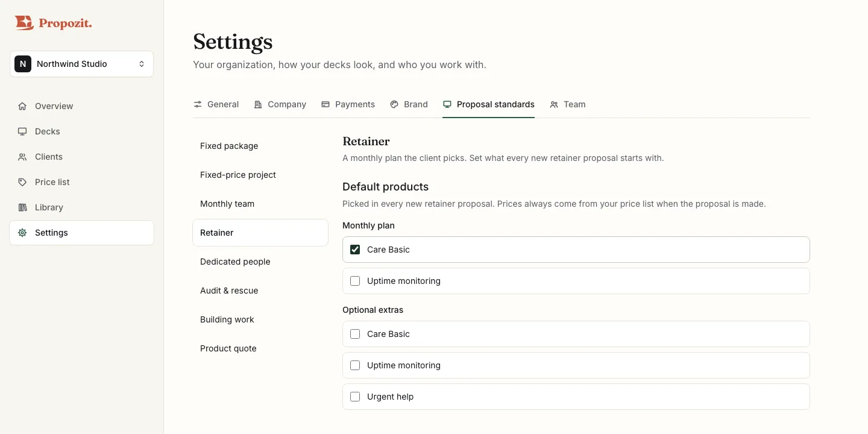Check Uptime monitoring under Monthly plan
Screen dimensions: 868x434
[x=355, y=281]
